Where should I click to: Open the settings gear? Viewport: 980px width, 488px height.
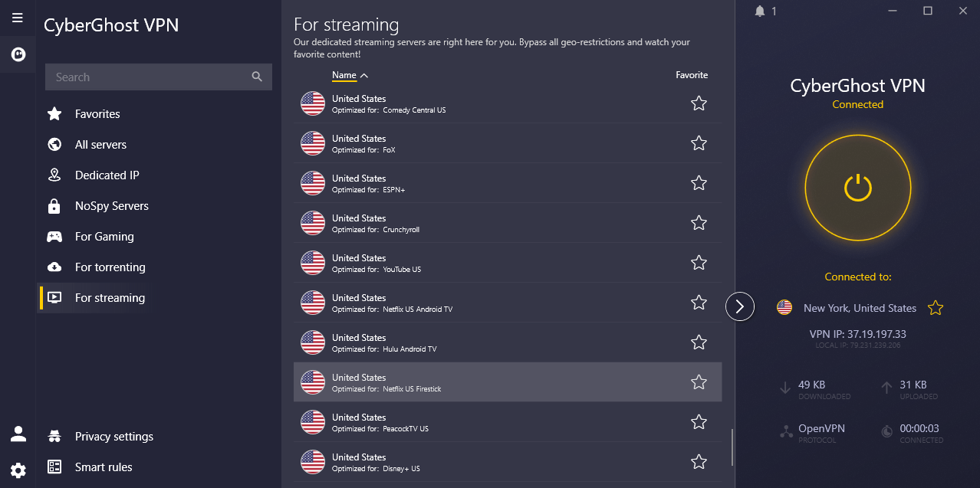click(18, 470)
